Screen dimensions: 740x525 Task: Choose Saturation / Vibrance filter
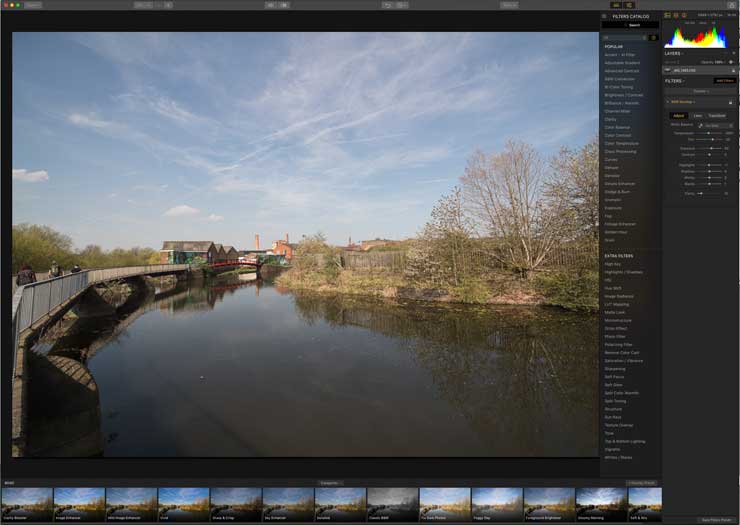(623, 361)
